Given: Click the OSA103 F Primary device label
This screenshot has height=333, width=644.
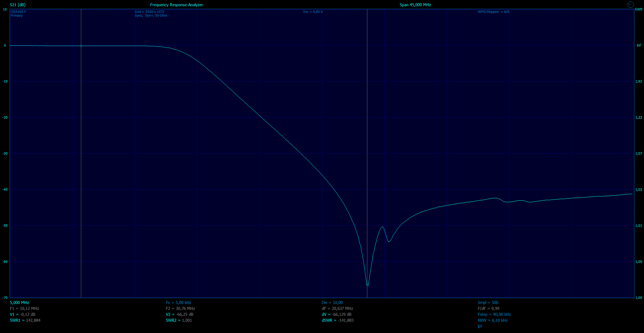Looking at the screenshot, I should 18,14.
